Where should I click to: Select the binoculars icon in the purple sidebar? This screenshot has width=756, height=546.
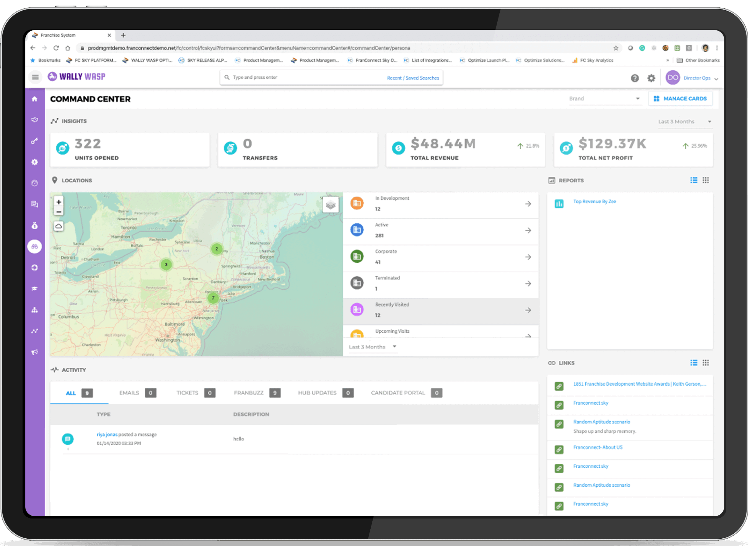pos(35,246)
